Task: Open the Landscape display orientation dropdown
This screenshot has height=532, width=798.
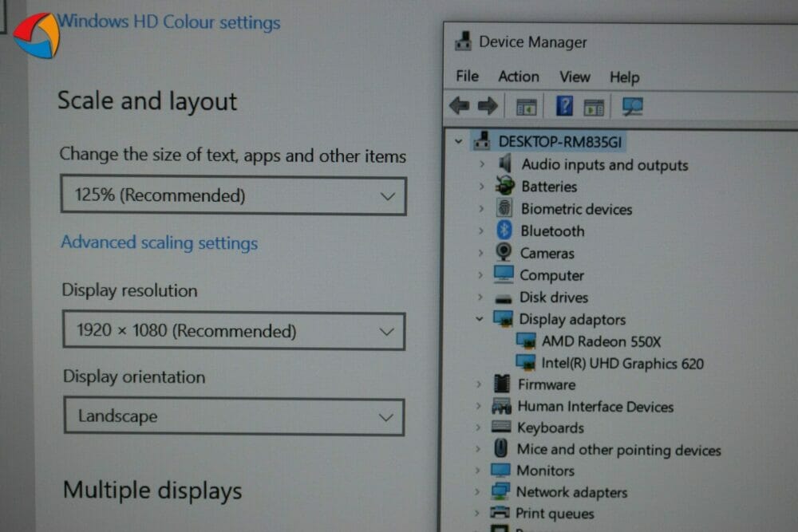Action: pos(235,416)
